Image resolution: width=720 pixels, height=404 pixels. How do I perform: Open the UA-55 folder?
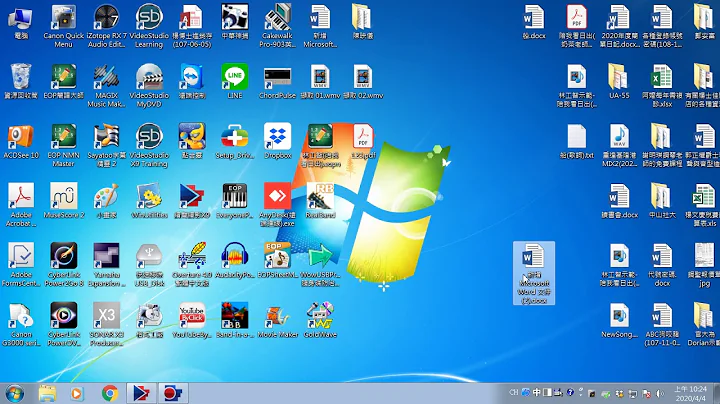coord(619,81)
